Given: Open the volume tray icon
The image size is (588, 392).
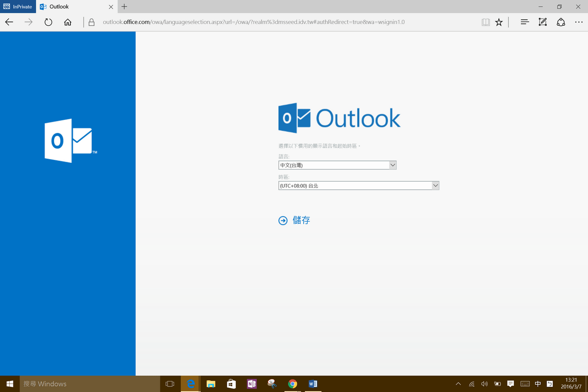Looking at the screenshot, I should click(484, 384).
